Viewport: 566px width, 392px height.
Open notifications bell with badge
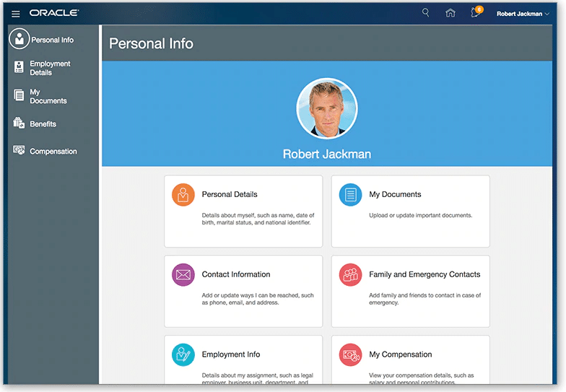coord(475,13)
